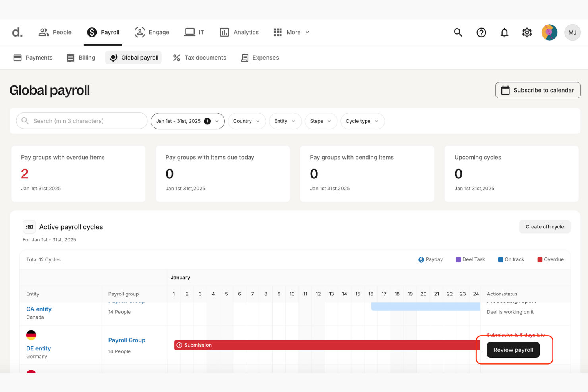588x392 pixels.
Task: Open the Analytics section
Action: pyautogui.click(x=239, y=32)
